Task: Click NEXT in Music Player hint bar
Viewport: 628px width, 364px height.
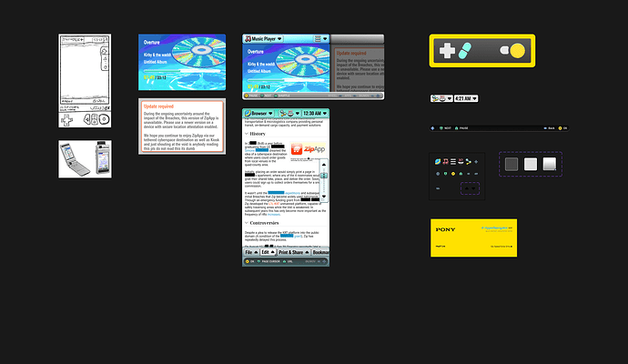Action: 266,96
